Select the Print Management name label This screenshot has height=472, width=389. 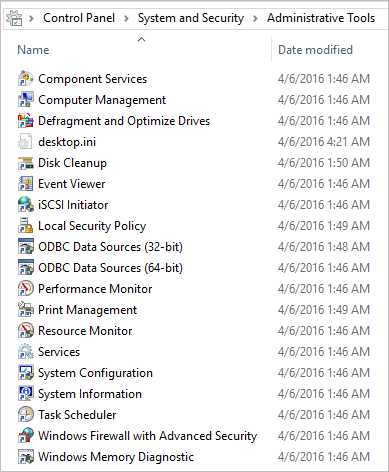click(x=87, y=310)
